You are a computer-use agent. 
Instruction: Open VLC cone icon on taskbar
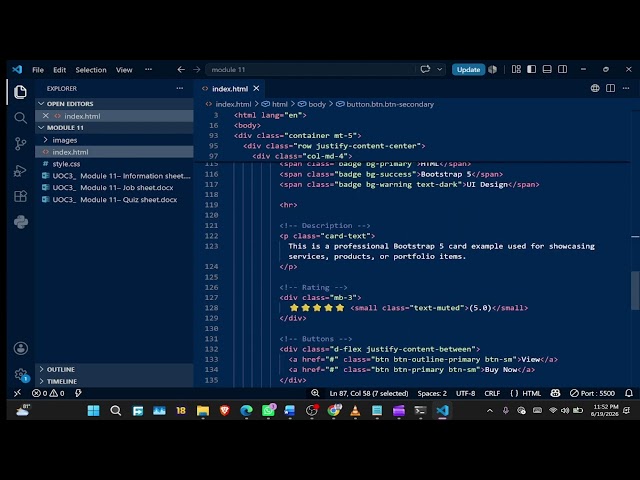point(355,411)
